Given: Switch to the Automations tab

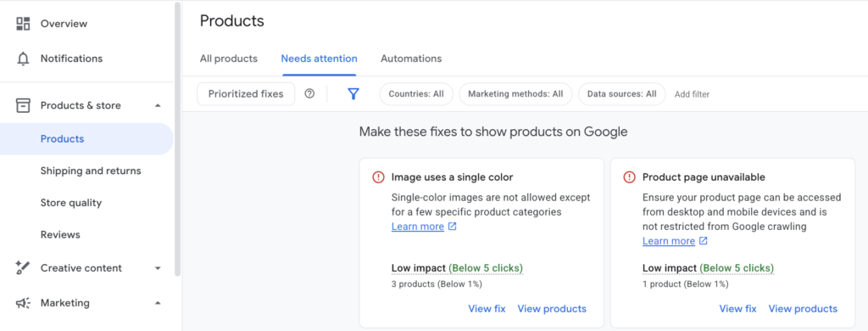Looking at the screenshot, I should click(x=411, y=59).
